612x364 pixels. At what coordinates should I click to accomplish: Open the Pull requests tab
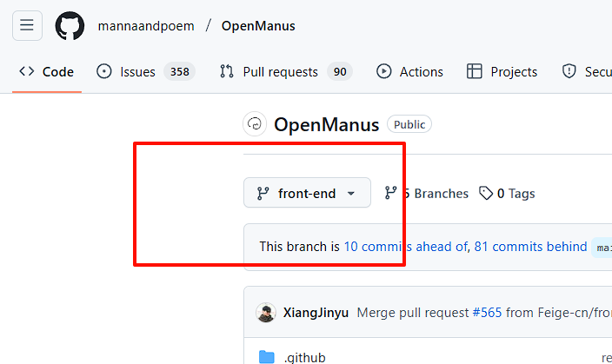[286, 72]
